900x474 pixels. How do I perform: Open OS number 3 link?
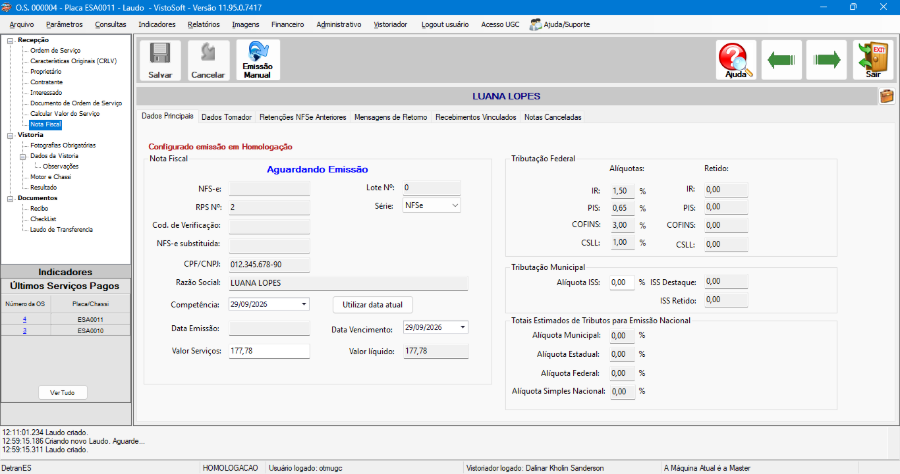point(25,331)
